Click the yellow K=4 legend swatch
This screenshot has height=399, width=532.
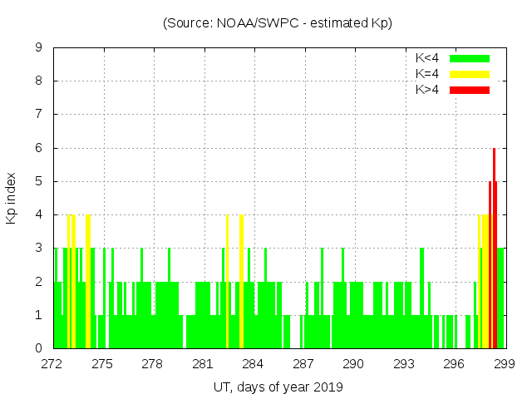470,74
